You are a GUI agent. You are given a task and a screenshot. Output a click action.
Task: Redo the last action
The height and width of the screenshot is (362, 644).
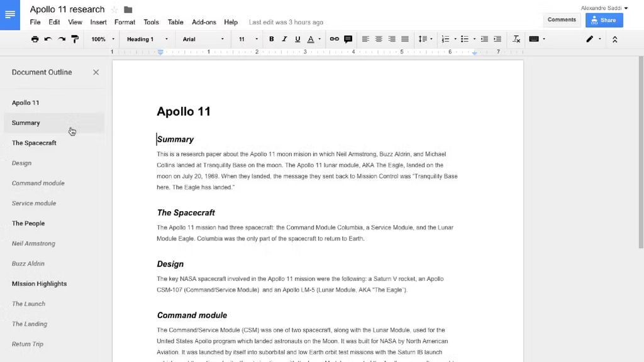(x=61, y=39)
